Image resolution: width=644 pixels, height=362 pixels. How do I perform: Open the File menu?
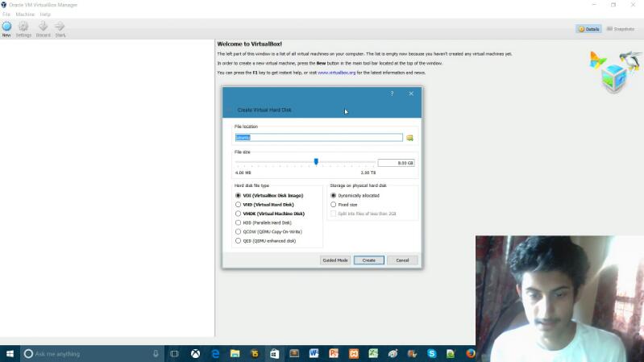click(x=6, y=15)
